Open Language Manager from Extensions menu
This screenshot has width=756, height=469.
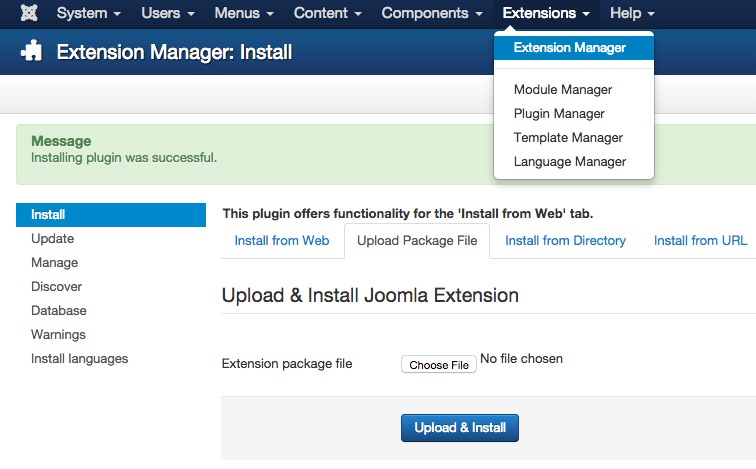[x=569, y=162]
